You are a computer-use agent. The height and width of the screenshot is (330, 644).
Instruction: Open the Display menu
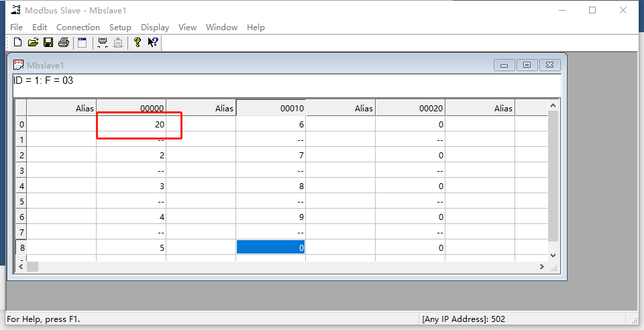(155, 27)
